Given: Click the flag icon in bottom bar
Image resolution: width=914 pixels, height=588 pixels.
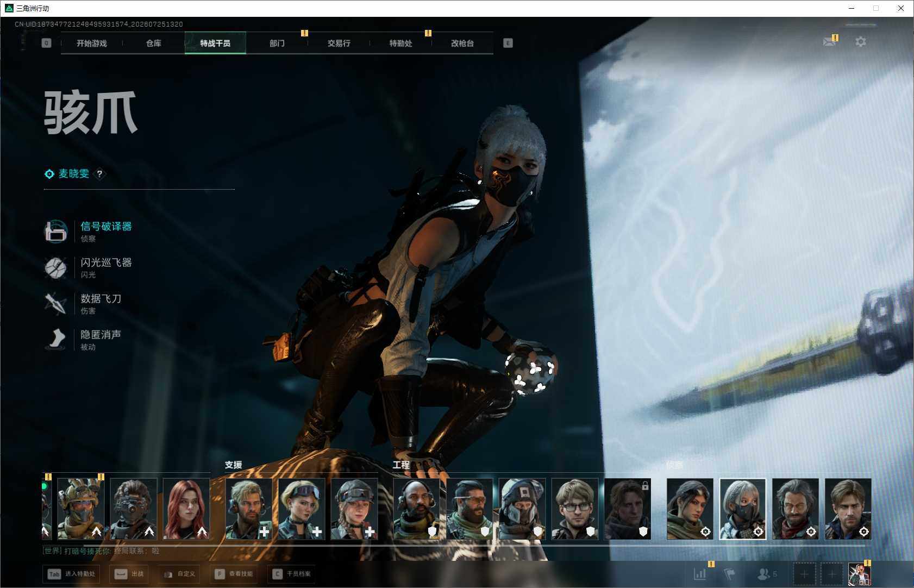Looking at the screenshot, I should click(730, 574).
